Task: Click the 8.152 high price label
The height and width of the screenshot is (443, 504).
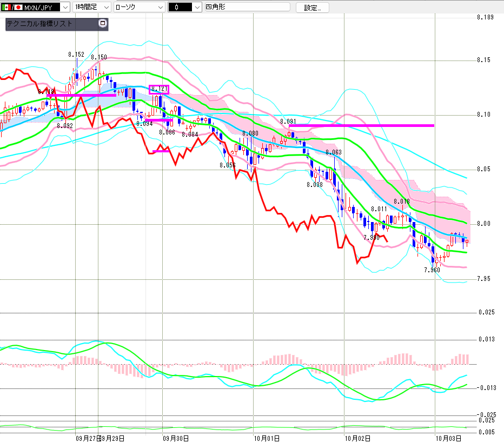Action: pos(76,55)
